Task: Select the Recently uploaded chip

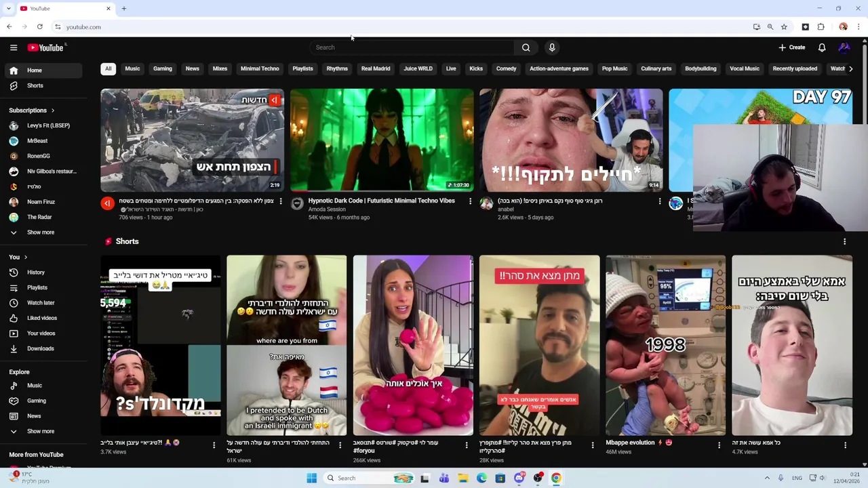Action: tap(795, 68)
